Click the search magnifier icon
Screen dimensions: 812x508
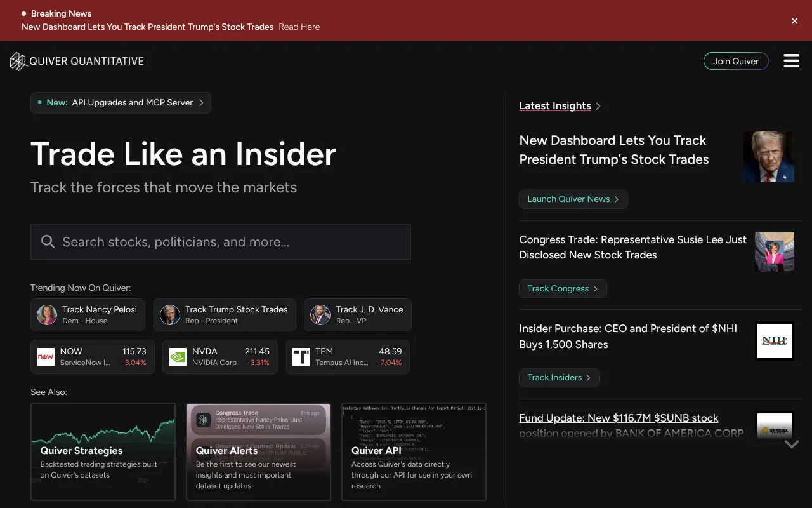48,242
